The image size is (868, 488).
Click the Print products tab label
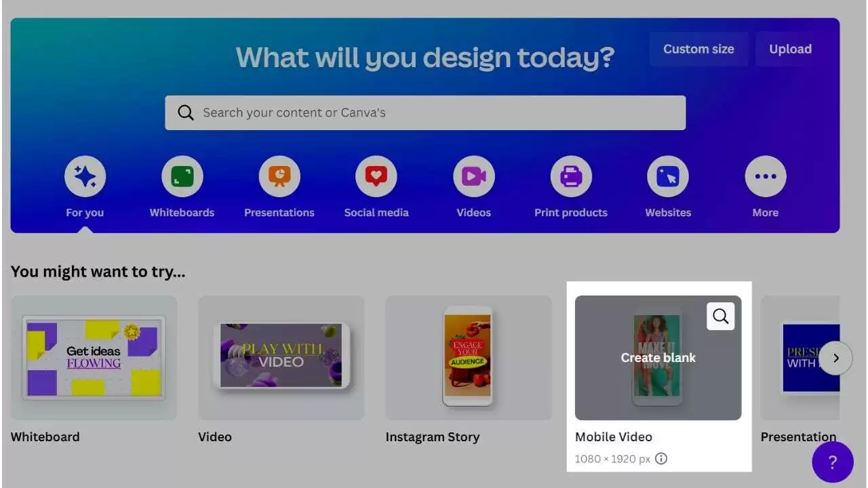coord(571,213)
